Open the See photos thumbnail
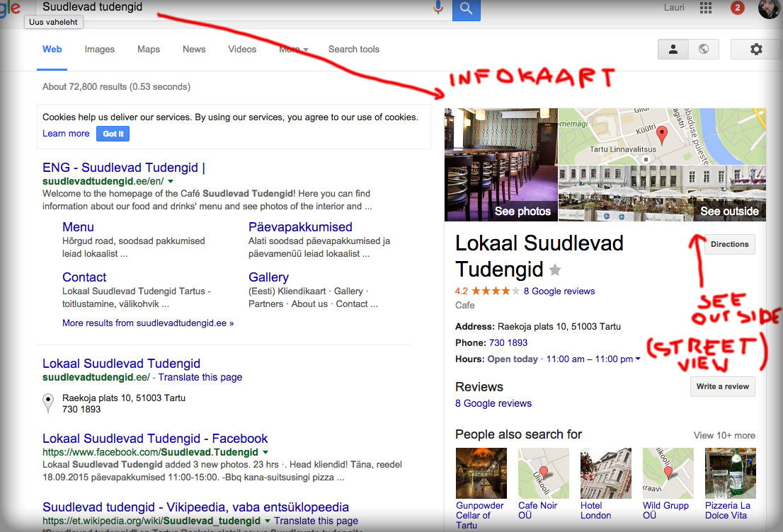This screenshot has width=783, height=532. 501,165
